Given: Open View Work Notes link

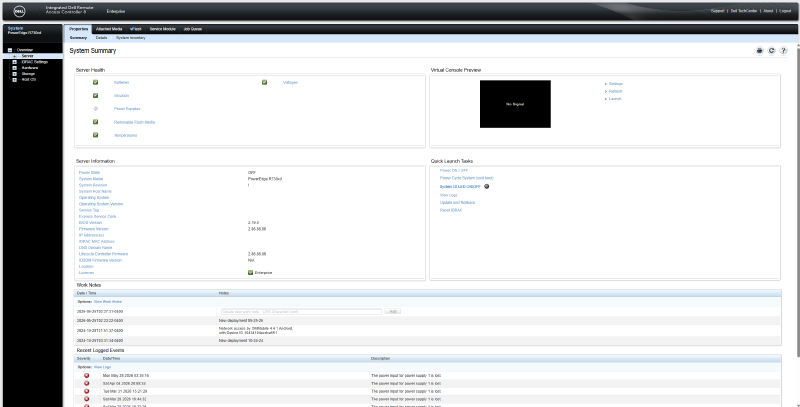Looking at the screenshot, I should (x=108, y=302).
